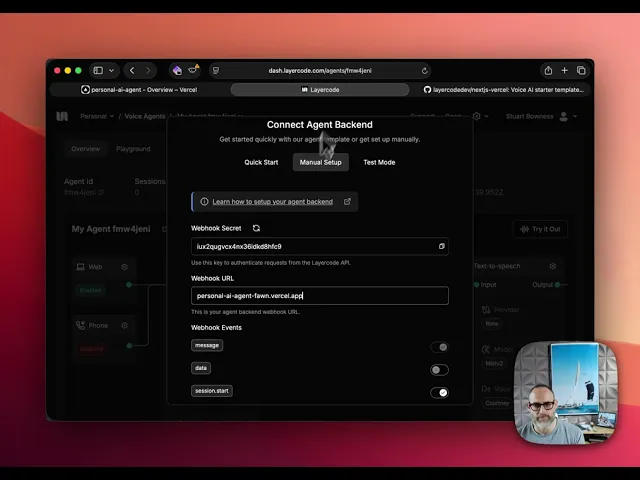
Task: Toggle Safari sidebar panel
Action: 98,71
